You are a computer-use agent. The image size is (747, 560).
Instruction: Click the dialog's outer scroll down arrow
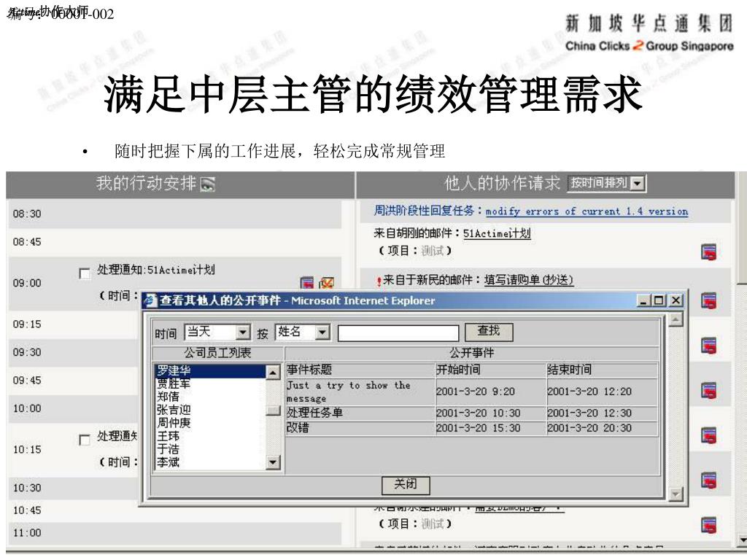(x=676, y=494)
